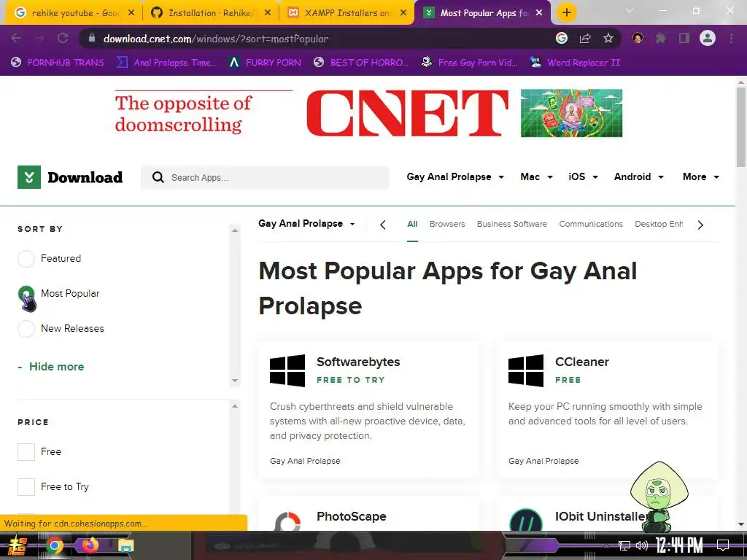The height and width of the screenshot is (560, 747).
Task: Switch to Installation Rehike GitHub tab
Action: [211, 12]
